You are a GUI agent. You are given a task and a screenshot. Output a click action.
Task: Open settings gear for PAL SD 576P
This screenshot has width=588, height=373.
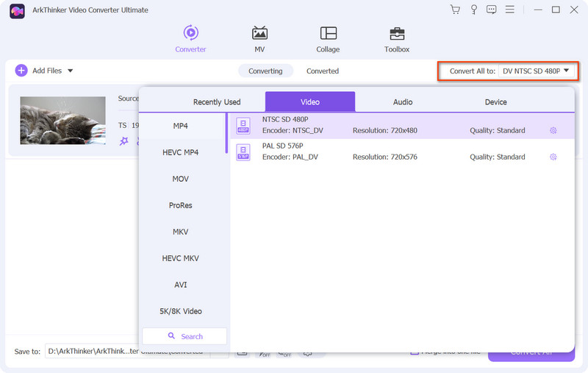pyautogui.click(x=553, y=157)
